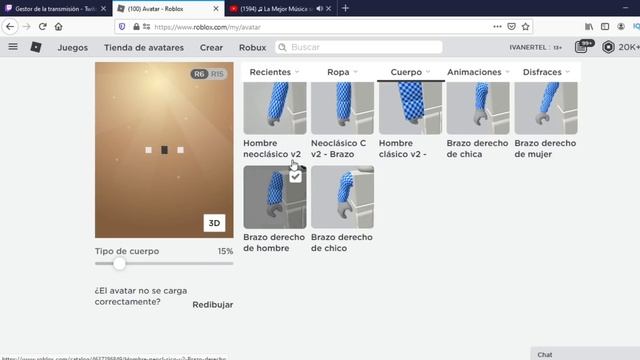Close the Avatar - Roblox tab
640x360 pixels.
(x=216, y=9)
